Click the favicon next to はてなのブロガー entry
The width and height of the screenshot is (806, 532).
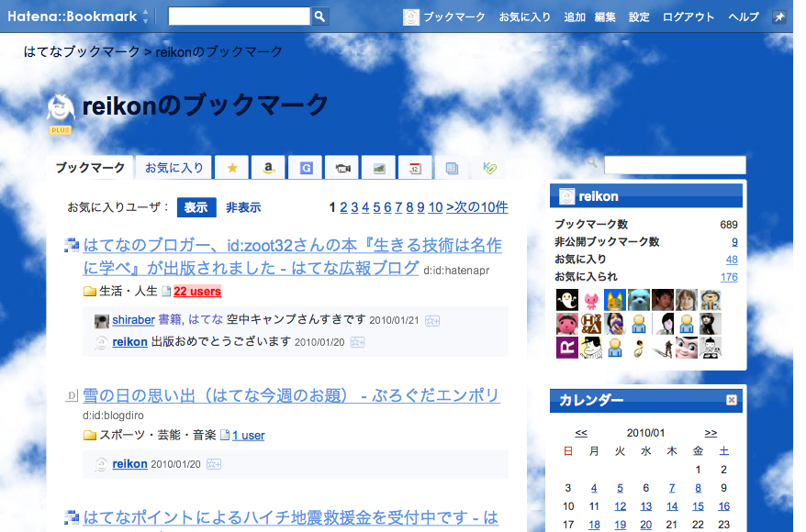(72, 246)
